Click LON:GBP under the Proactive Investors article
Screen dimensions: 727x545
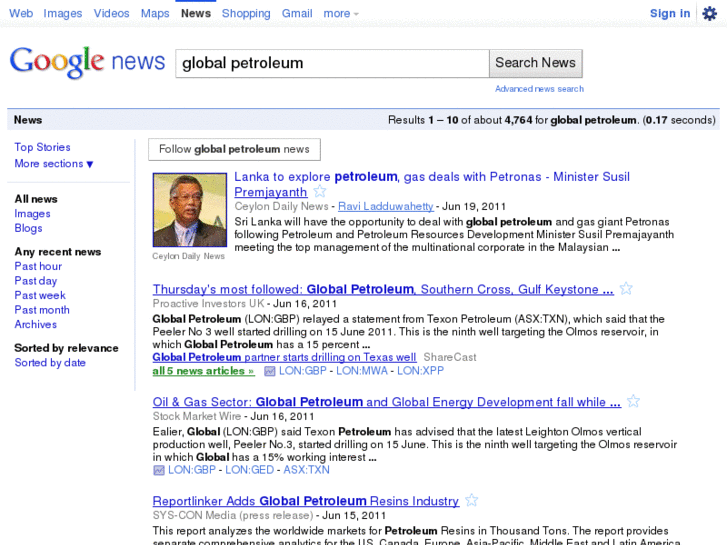pyautogui.click(x=302, y=371)
